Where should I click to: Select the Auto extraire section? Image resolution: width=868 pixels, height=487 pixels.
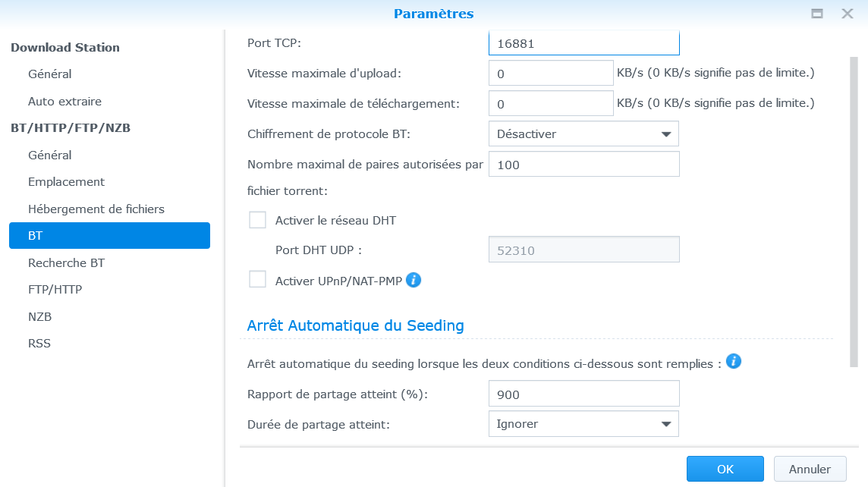pos(64,101)
